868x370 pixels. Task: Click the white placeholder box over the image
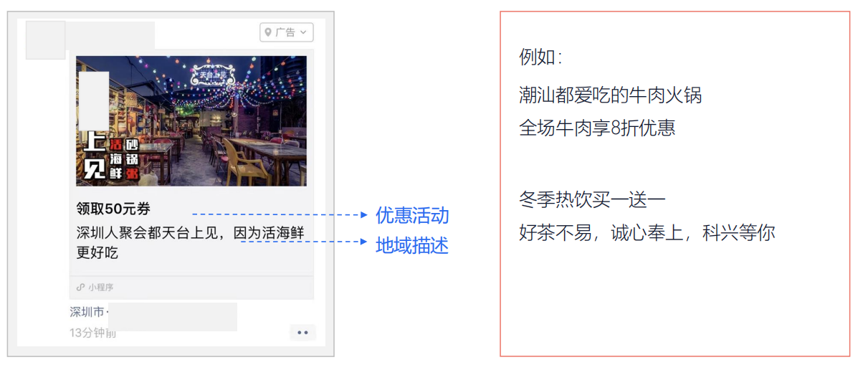[94, 100]
